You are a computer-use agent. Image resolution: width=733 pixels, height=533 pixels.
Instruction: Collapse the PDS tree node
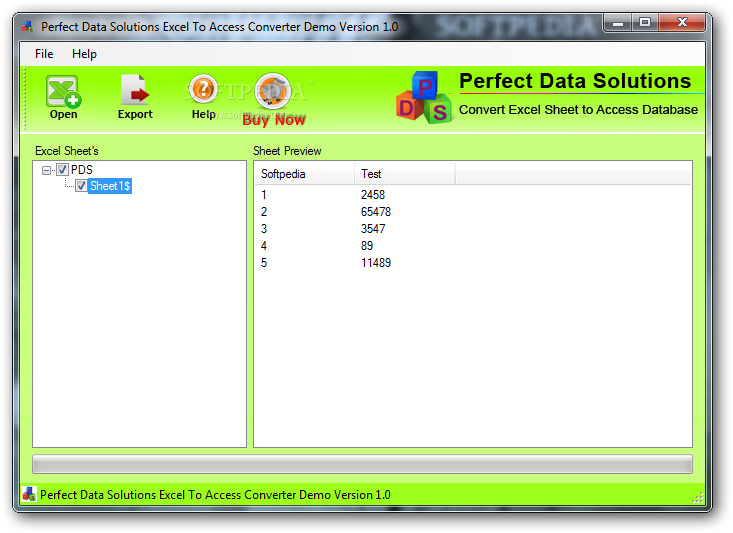coord(46,170)
